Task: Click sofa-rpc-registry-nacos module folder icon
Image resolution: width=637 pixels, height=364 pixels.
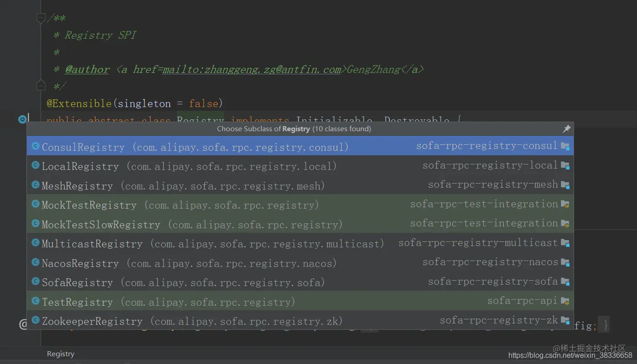Action: pyautogui.click(x=565, y=262)
